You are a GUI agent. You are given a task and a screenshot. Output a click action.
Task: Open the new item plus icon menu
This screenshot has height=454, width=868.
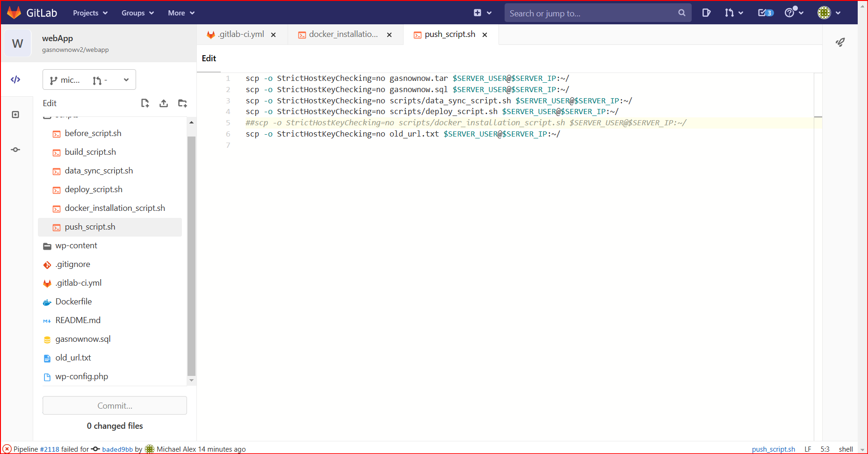pyautogui.click(x=483, y=13)
